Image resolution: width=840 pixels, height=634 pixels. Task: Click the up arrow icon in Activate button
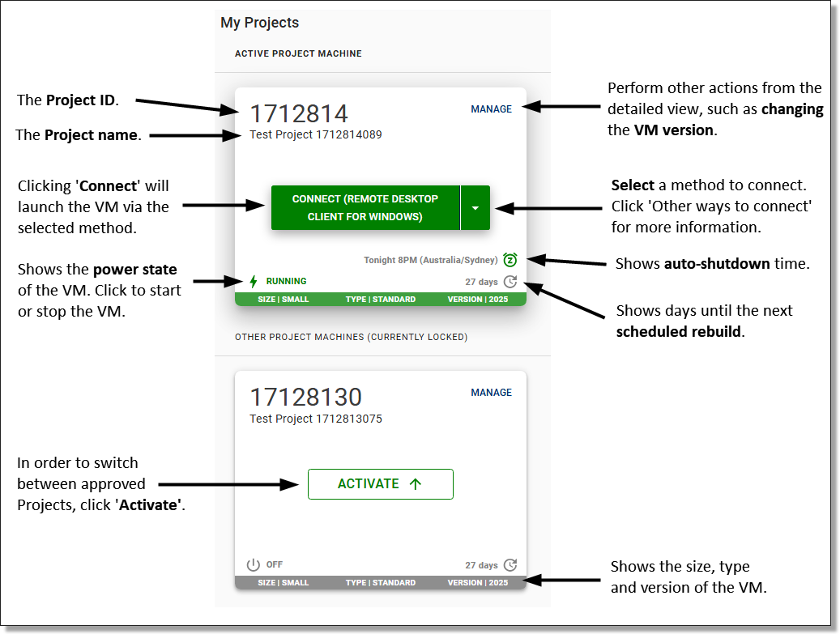[416, 484]
